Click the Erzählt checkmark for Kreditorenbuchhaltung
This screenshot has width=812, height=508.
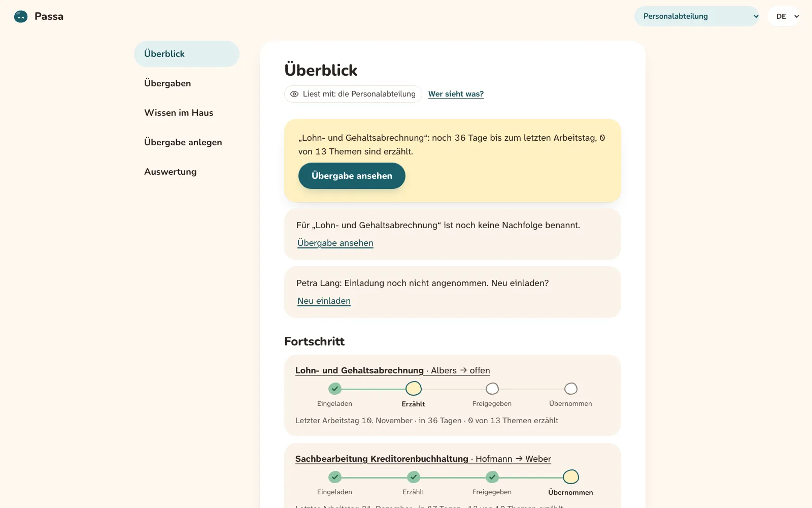coord(414,477)
